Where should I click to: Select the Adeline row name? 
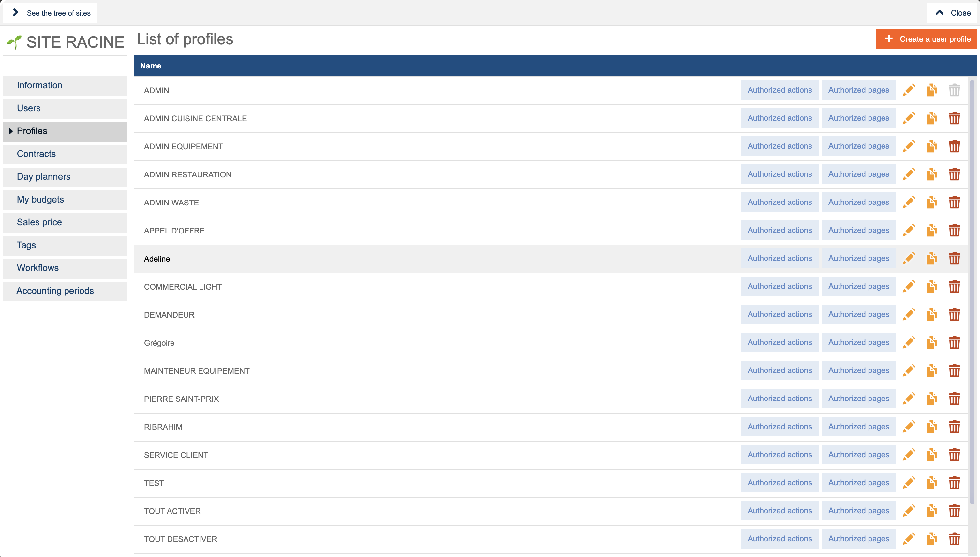tap(157, 259)
